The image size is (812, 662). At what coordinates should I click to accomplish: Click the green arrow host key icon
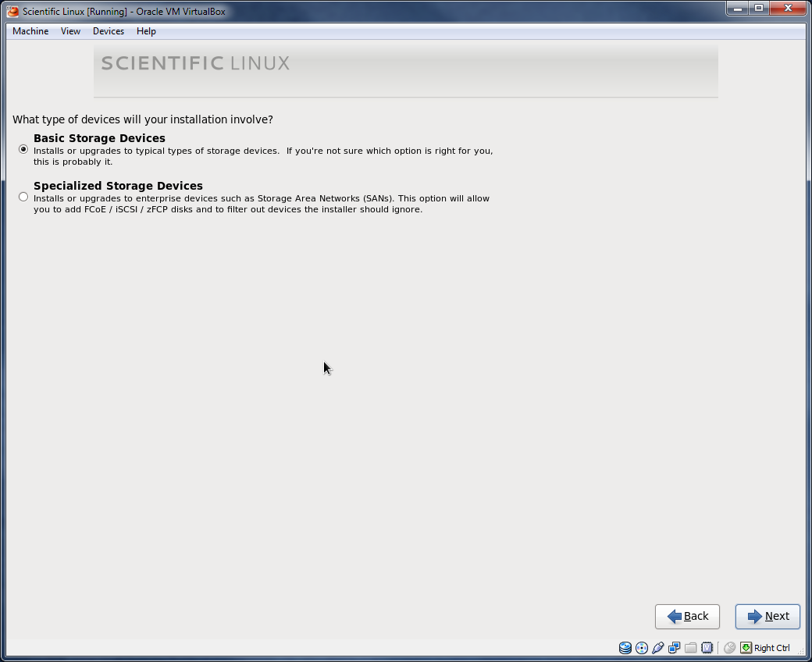[x=746, y=647]
